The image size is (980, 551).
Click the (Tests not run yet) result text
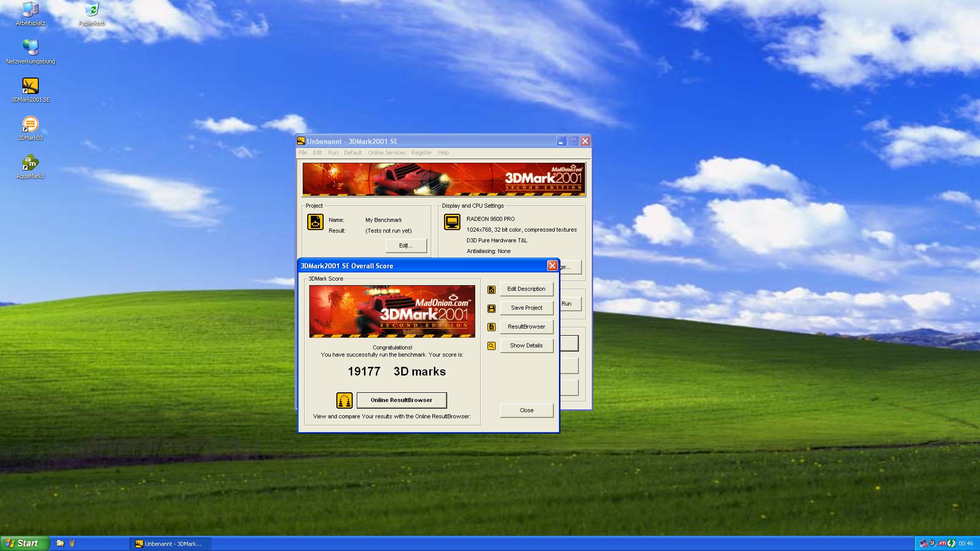388,231
